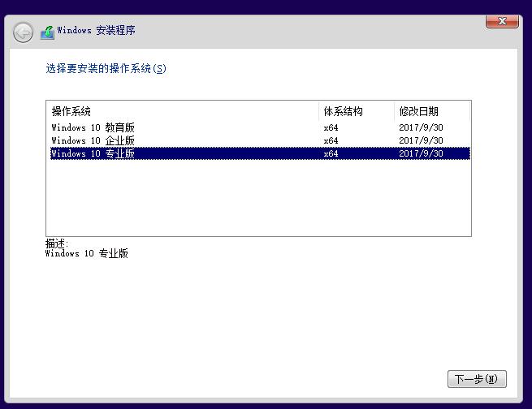Click x64 in the 教育版 row
Viewport: 532px width, 409px height.
(331, 127)
